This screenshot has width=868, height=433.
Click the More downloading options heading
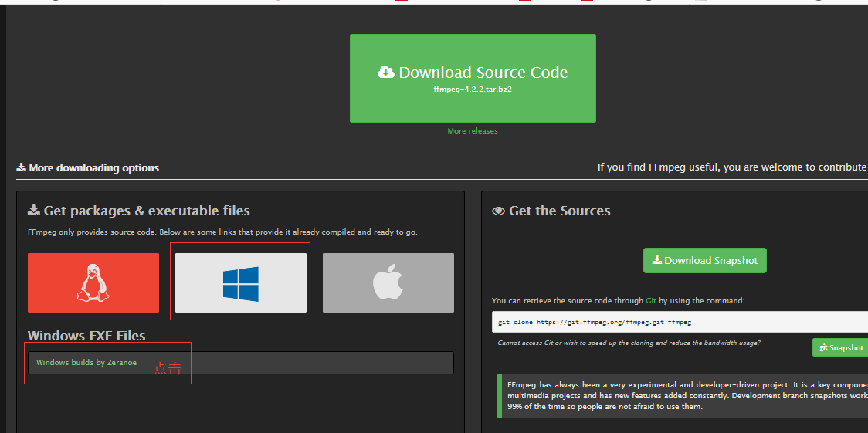[x=87, y=167]
